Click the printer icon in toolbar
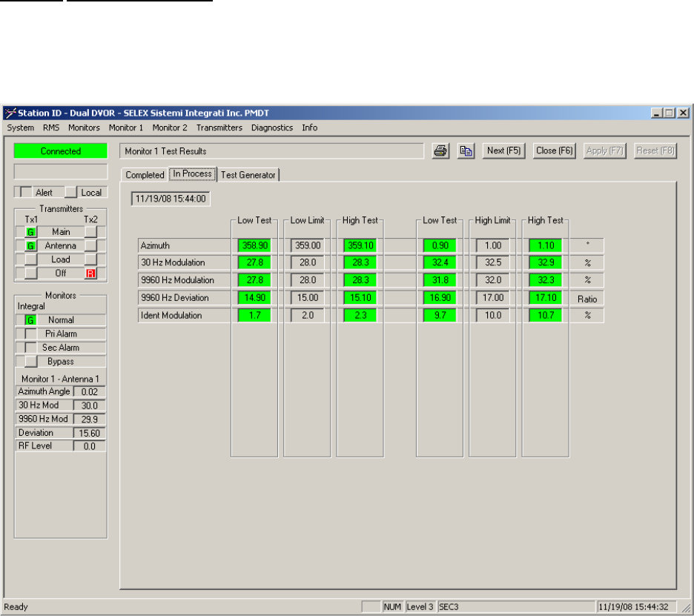 [x=440, y=150]
